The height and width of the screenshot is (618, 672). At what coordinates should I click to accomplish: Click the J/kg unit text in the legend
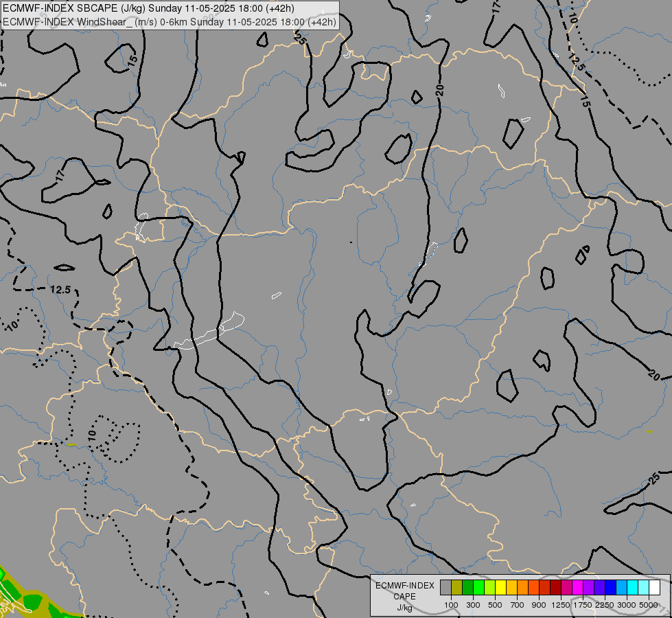tap(404, 608)
